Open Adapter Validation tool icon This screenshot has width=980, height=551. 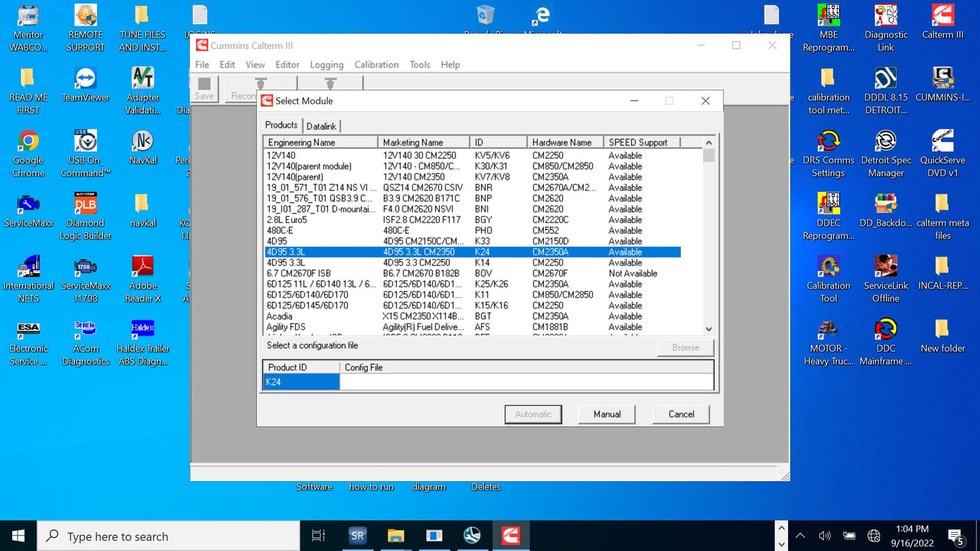tap(142, 91)
